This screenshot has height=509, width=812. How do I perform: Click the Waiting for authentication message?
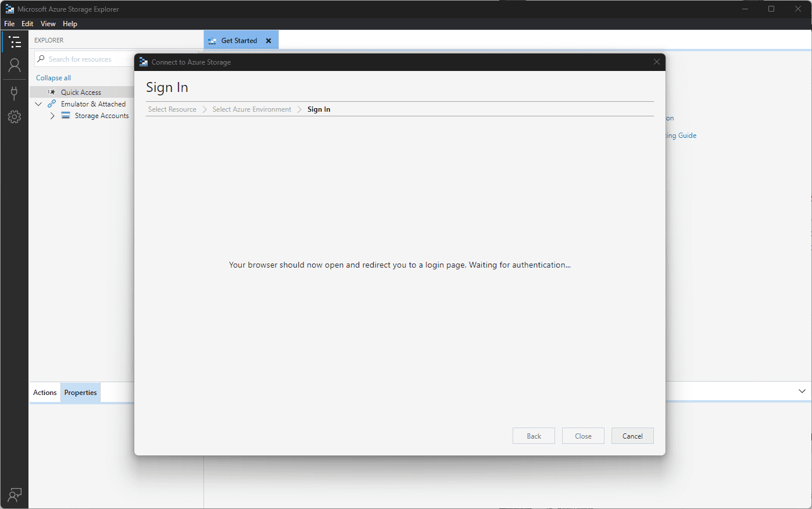click(x=400, y=265)
